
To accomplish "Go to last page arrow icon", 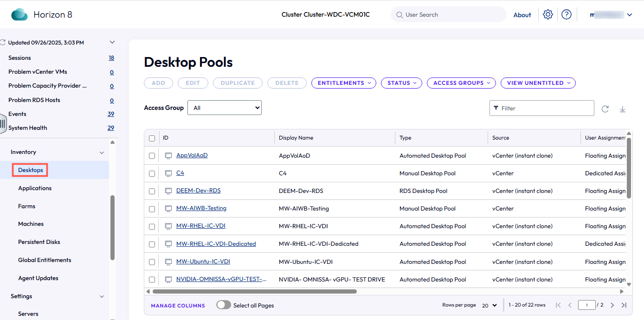I will (624, 305).
